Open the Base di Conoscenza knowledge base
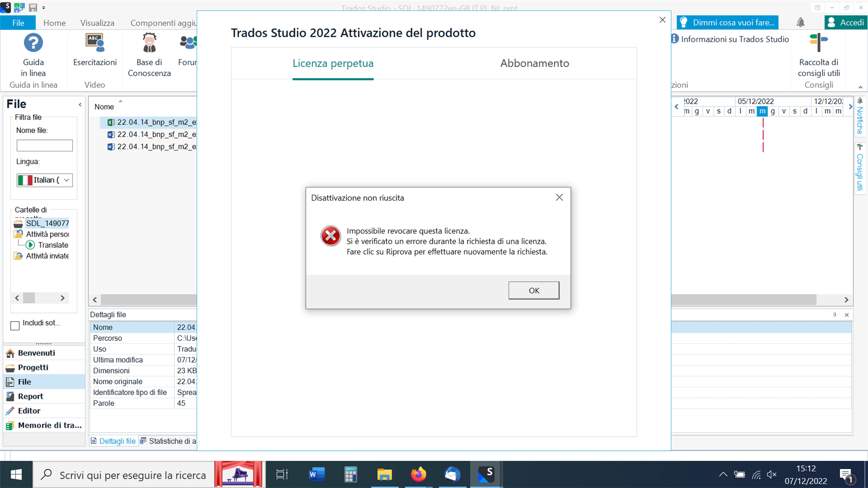The height and width of the screenshot is (488, 868). pyautogui.click(x=149, y=43)
